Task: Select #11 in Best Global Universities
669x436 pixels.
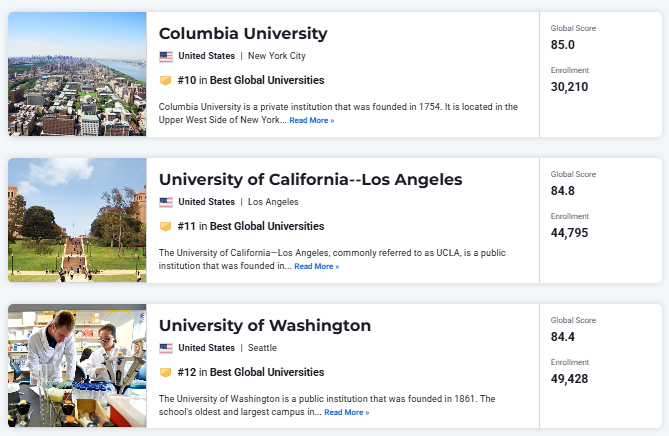Action: tap(251, 226)
